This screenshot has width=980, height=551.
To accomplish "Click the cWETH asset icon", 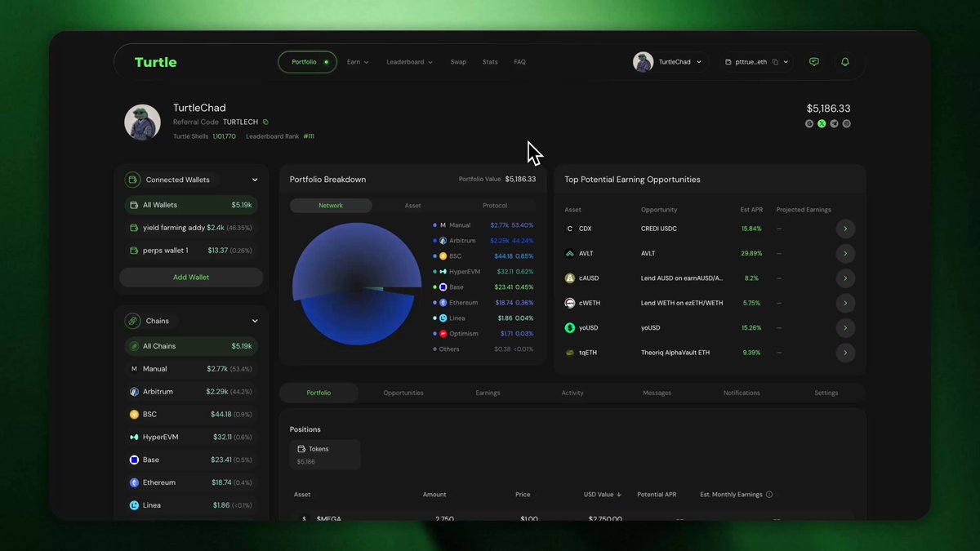I will tap(570, 303).
